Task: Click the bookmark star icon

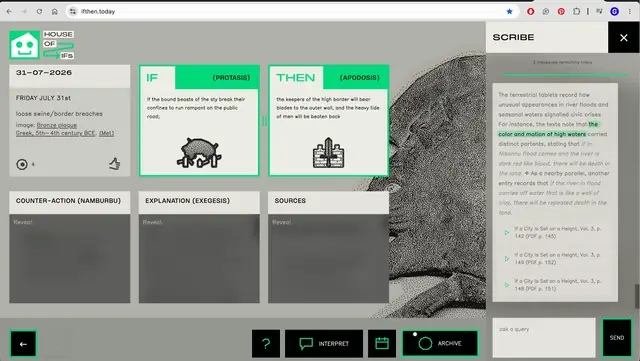Action: point(509,11)
